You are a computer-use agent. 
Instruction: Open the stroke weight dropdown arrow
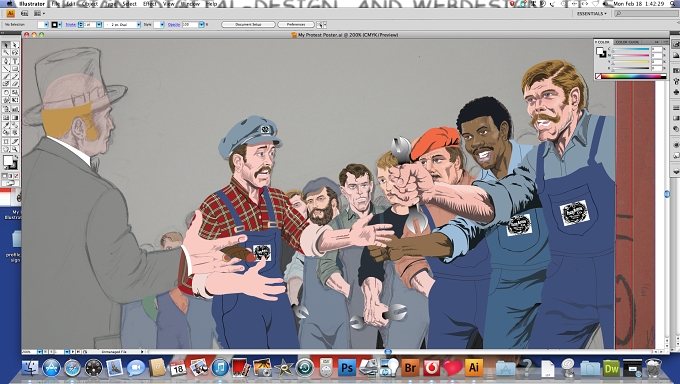[x=99, y=25]
